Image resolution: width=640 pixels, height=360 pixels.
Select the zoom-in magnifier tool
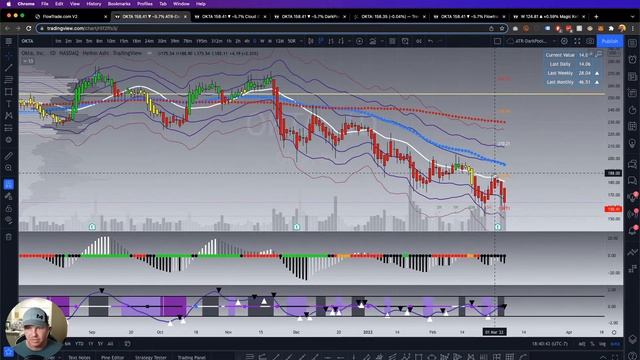[x=9, y=168]
